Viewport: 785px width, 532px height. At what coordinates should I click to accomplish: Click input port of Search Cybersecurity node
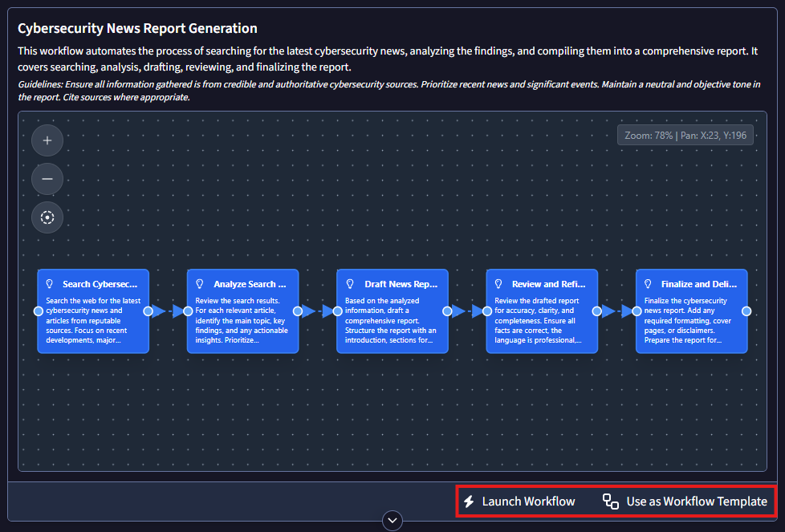click(x=38, y=311)
